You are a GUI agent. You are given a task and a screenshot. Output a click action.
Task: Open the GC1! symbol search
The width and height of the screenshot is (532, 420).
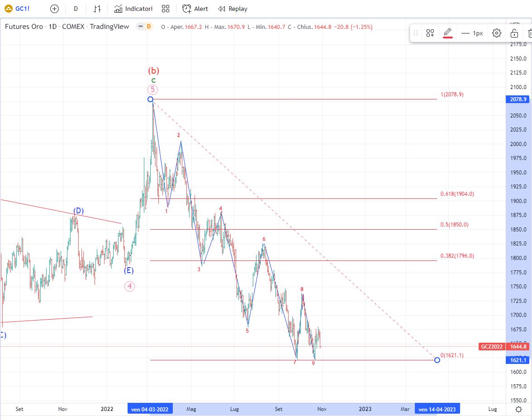tap(17, 9)
